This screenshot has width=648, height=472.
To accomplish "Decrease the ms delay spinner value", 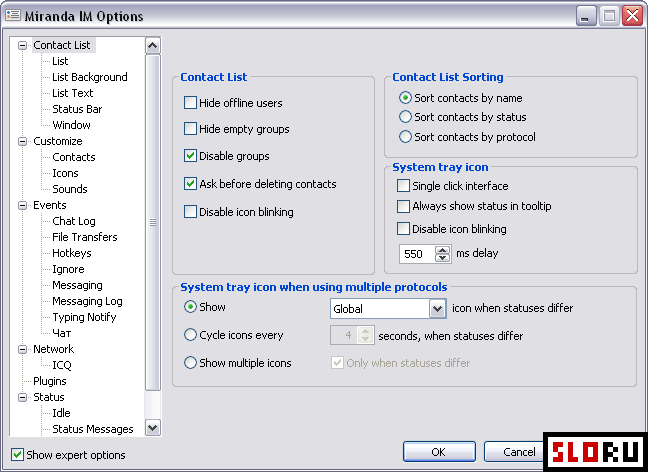I will (443, 257).
